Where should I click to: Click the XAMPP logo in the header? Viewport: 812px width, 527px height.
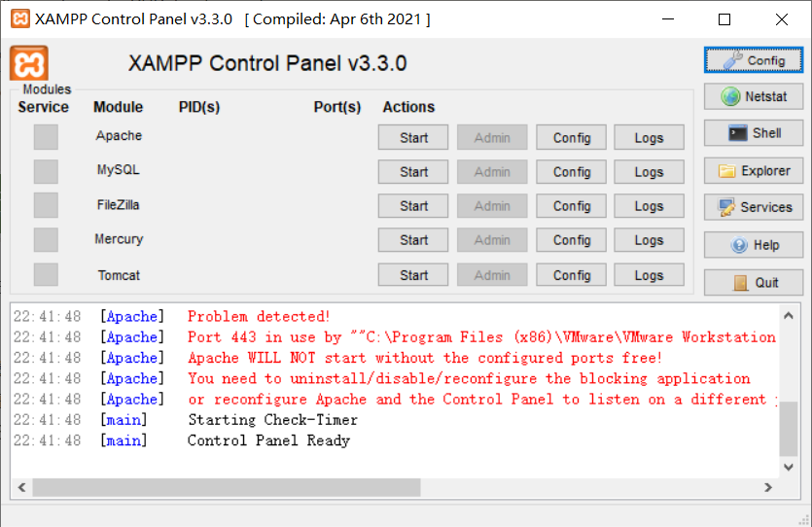(29, 63)
